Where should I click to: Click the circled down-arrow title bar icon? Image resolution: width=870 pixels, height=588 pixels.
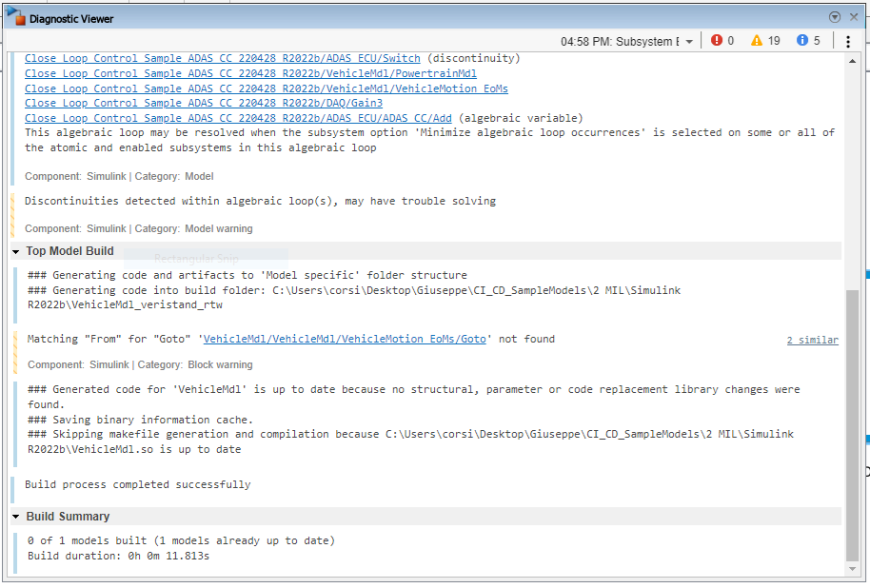click(x=835, y=17)
